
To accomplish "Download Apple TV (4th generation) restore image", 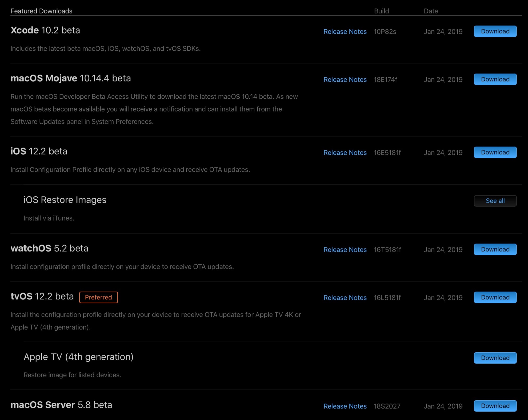I will pyautogui.click(x=495, y=358).
